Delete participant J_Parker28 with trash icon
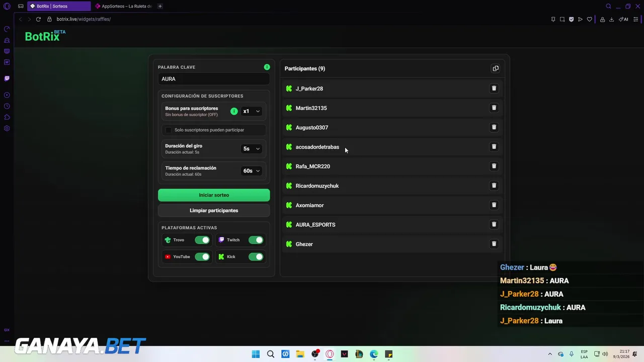Screen dimensions: 644x362 [494, 88]
